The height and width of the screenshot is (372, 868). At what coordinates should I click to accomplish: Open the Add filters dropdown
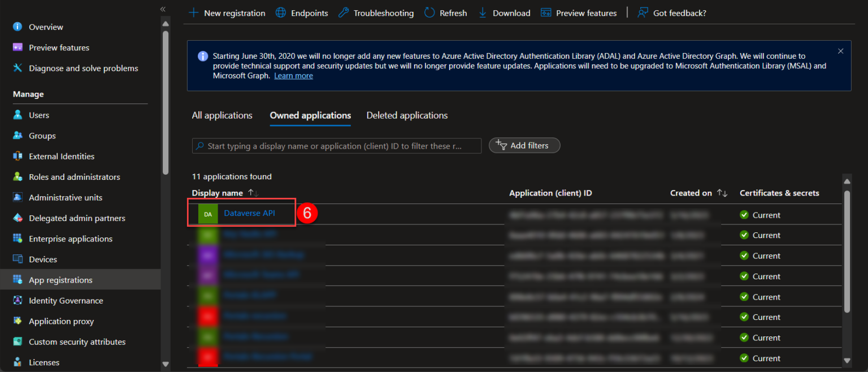(524, 145)
